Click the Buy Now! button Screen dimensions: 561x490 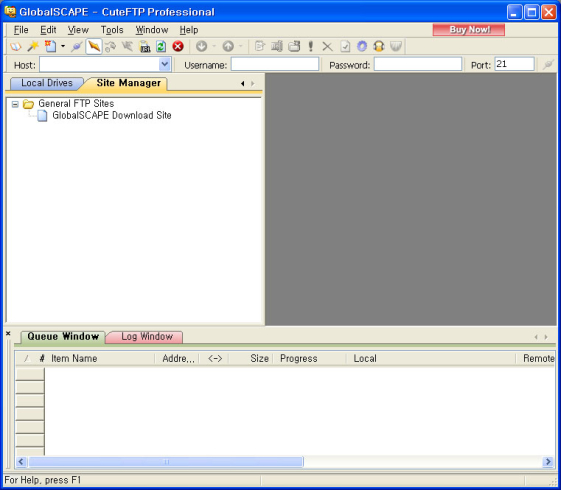point(469,30)
